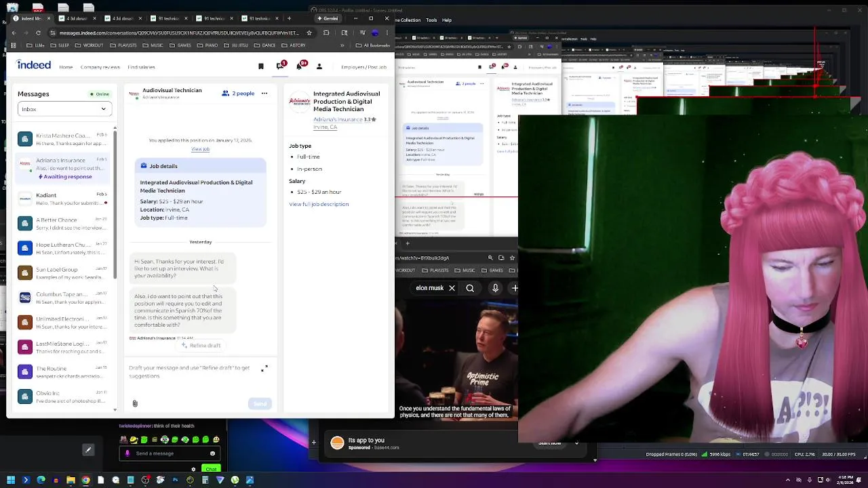Open the SLEEP bookmarks folder
The image size is (868, 488).
click(x=60, y=45)
